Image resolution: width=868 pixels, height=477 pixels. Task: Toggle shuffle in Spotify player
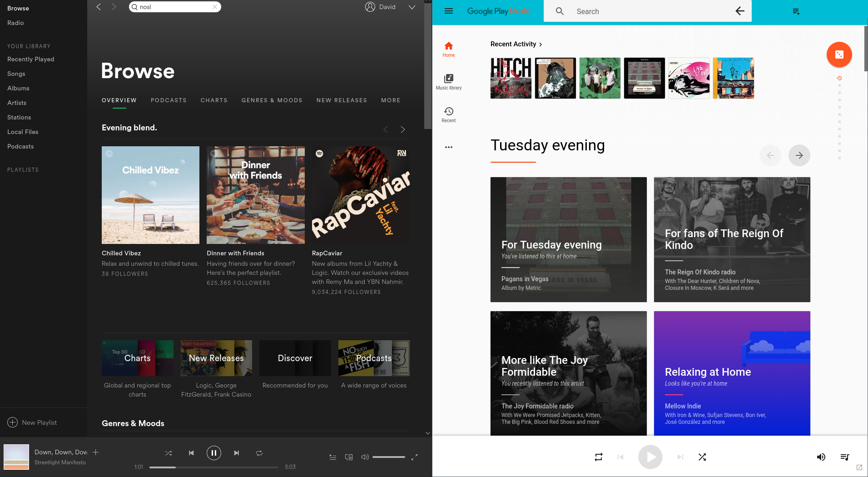pyautogui.click(x=169, y=453)
